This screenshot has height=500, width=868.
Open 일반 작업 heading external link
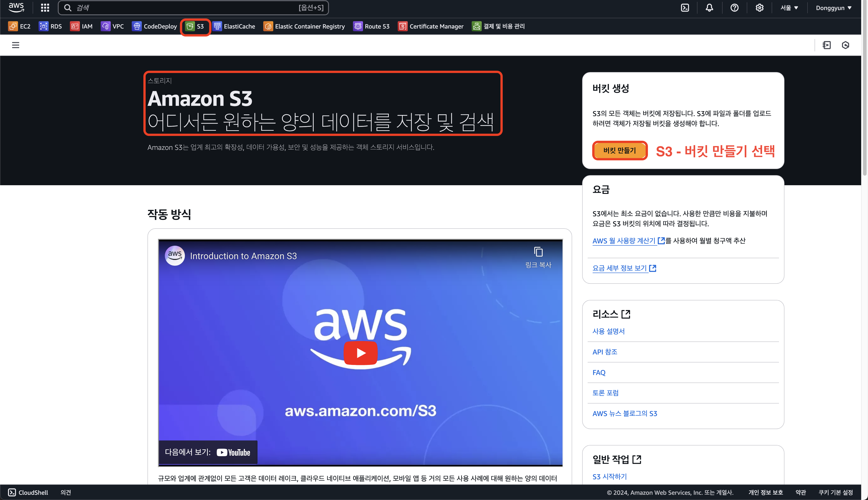(x=617, y=459)
